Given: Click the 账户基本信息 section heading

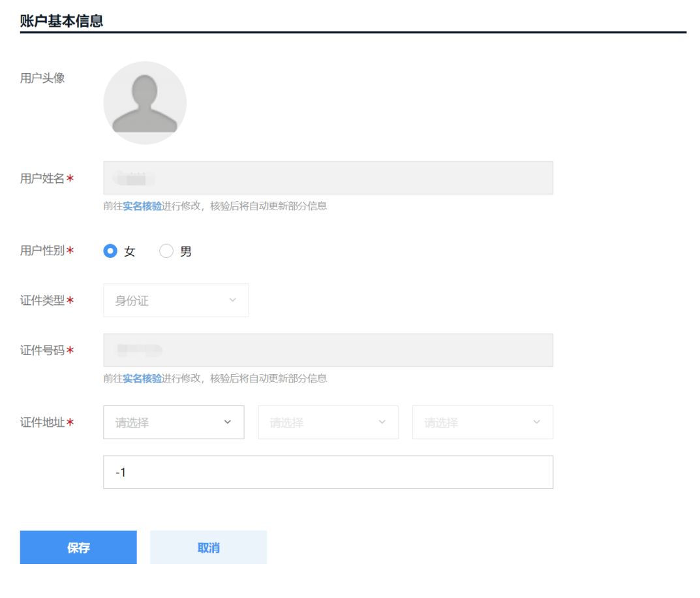Looking at the screenshot, I should pyautogui.click(x=62, y=21).
